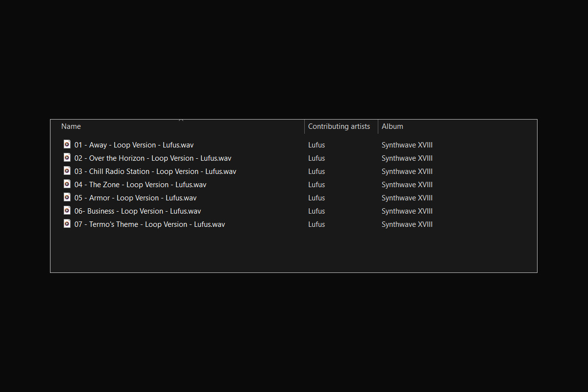The width and height of the screenshot is (588, 392).
Task: Click the Synthwave XVIII album cell for Armor
Action: (407, 198)
